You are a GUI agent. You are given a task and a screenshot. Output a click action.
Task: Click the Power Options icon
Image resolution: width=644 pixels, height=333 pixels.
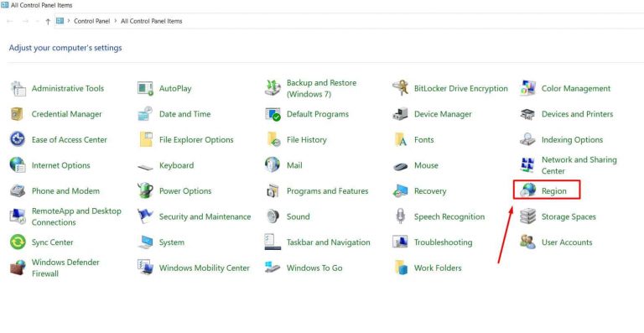pyautogui.click(x=145, y=190)
